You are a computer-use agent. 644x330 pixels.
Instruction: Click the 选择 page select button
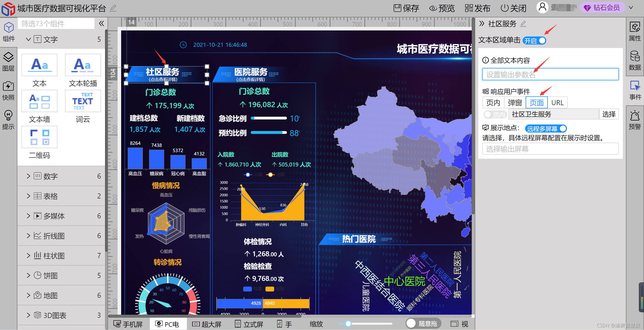click(x=608, y=114)
